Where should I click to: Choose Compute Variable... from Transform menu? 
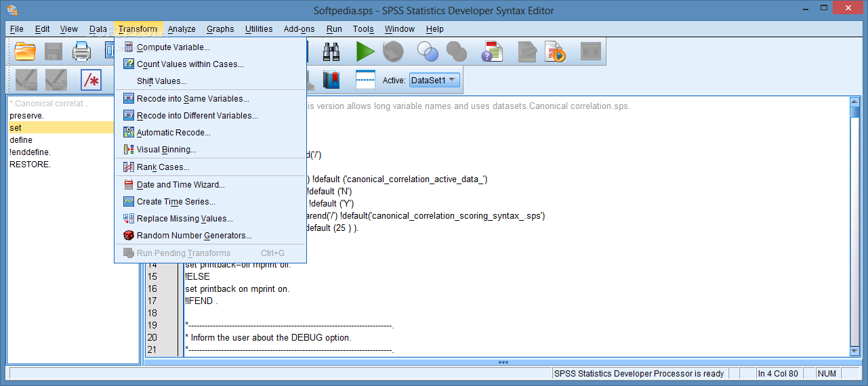tap(211, 47)
